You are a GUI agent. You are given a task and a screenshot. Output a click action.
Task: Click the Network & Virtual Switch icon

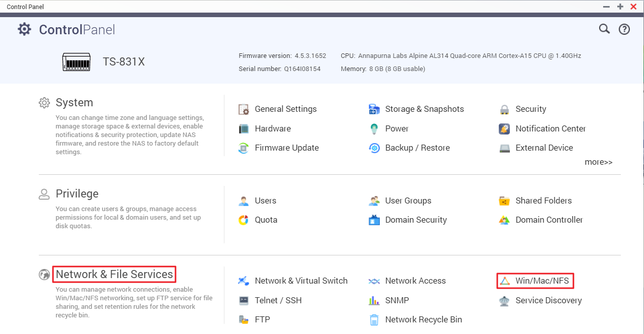coord(244,281)
